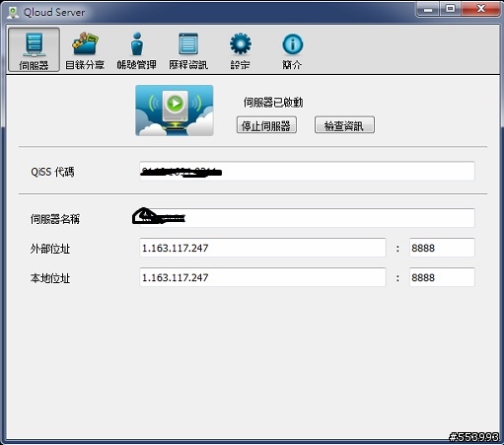Click the 停止伺服器 stop server button
The height and width of the screenshot is (445, 504).
click(266, 125)
